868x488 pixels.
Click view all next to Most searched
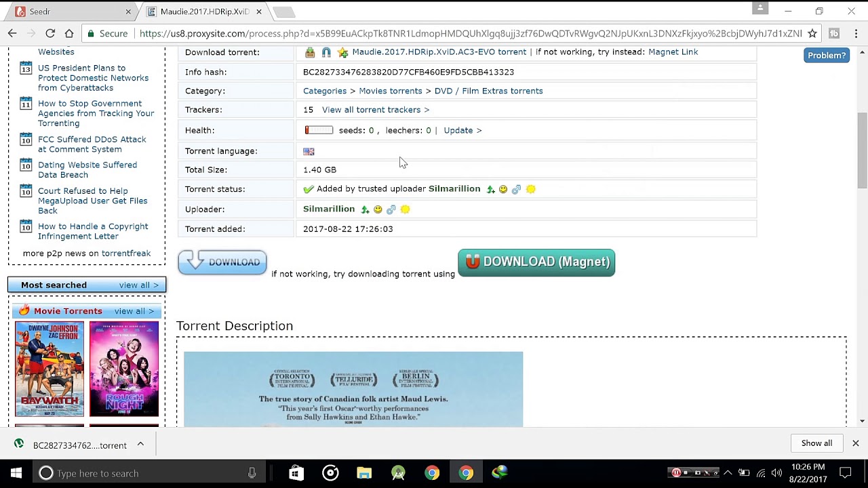139,285
